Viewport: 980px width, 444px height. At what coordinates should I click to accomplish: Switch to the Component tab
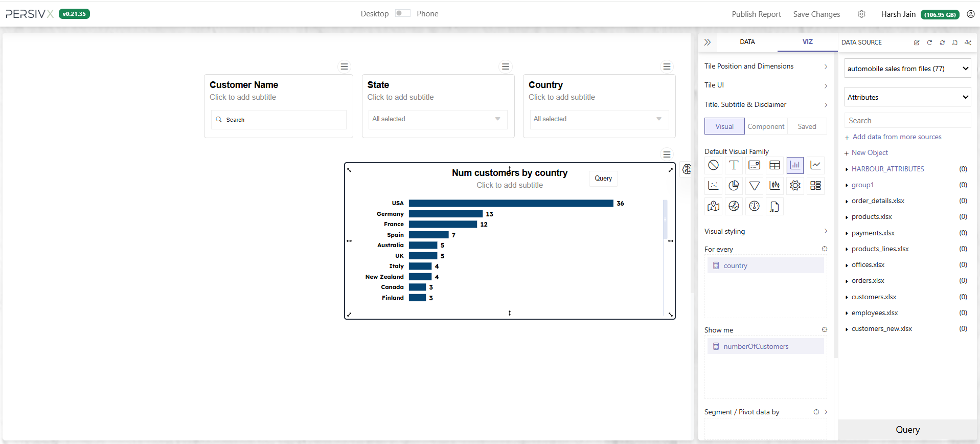pyautogui.click(x=765, y=126)
